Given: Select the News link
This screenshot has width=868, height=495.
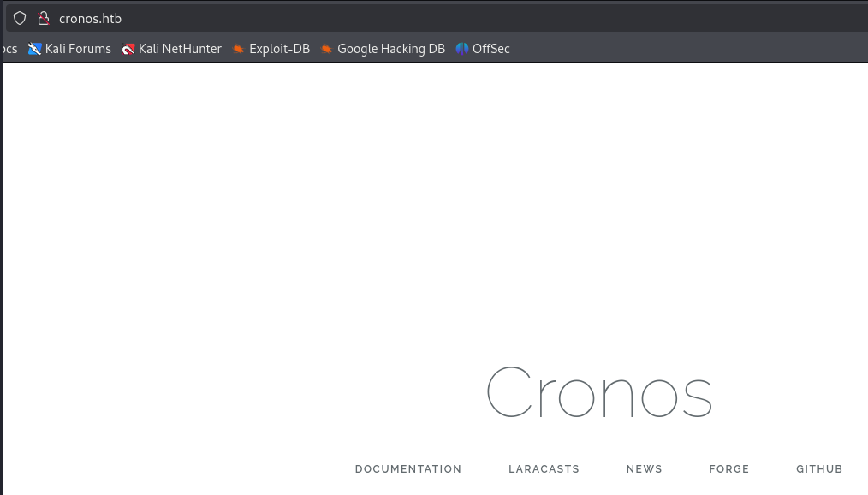Looking at the screenshot, I should pos(644,469).
